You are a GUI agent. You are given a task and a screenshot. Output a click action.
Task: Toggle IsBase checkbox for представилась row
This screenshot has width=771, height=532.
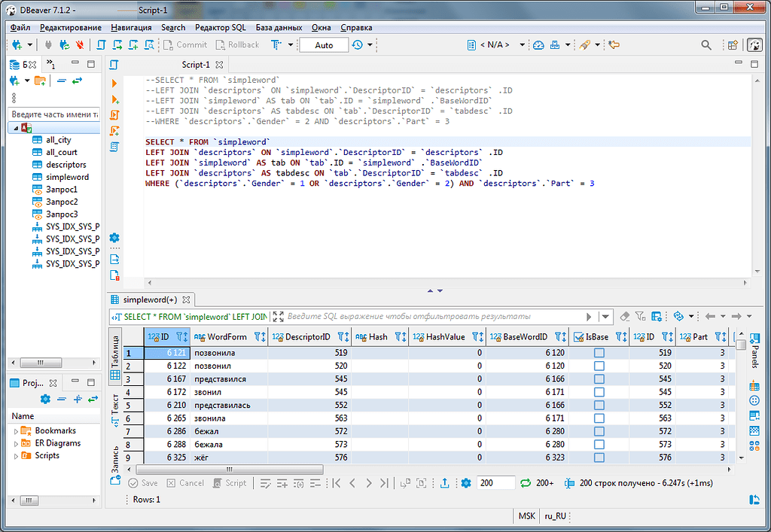point(599,406)
